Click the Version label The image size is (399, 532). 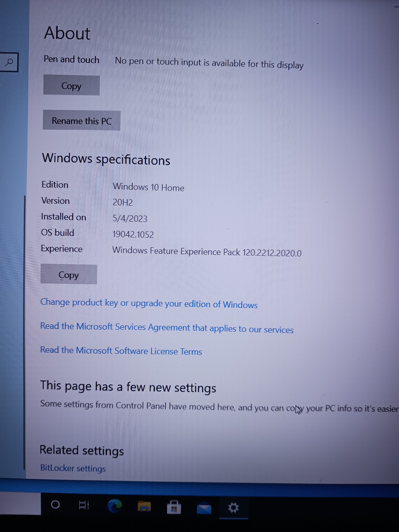55,201
